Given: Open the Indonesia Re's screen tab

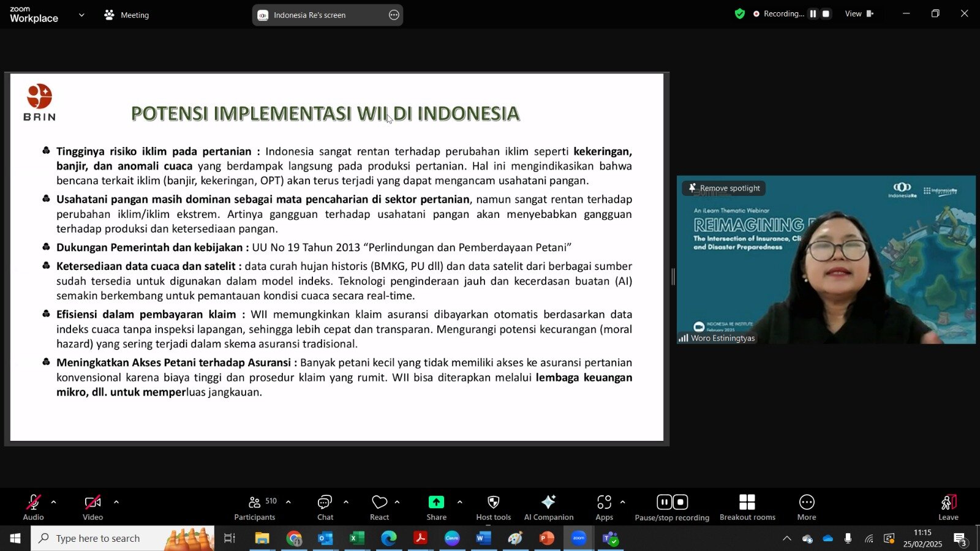Looking at the screenshot, I should (328, 15).
